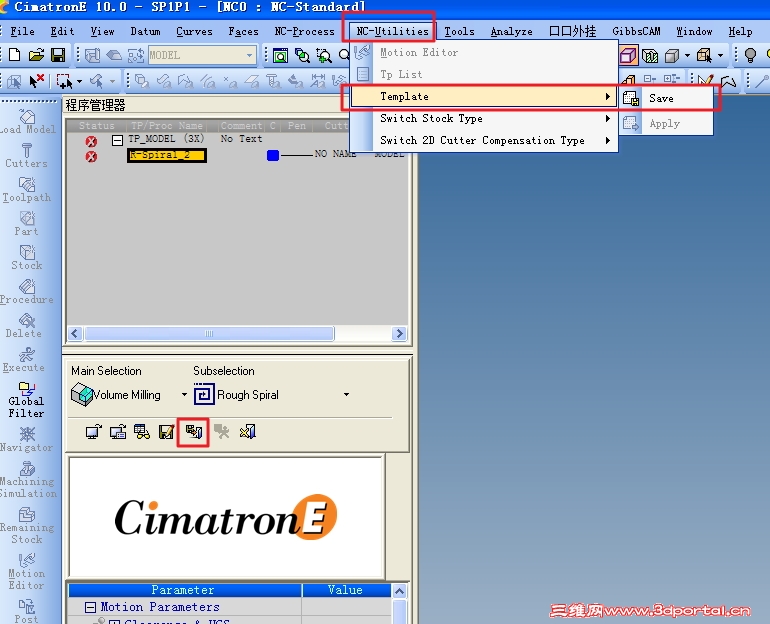770x624 pixels.
Task: Click the up scroll arrow of the parameter table
Action: (399, 591)
